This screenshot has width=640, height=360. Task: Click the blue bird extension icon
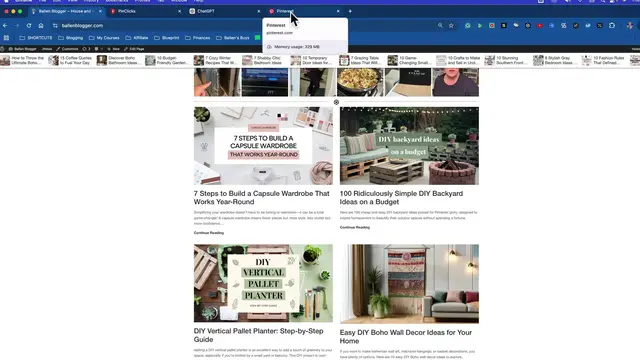pyautogui.click(x=588, y=25)
